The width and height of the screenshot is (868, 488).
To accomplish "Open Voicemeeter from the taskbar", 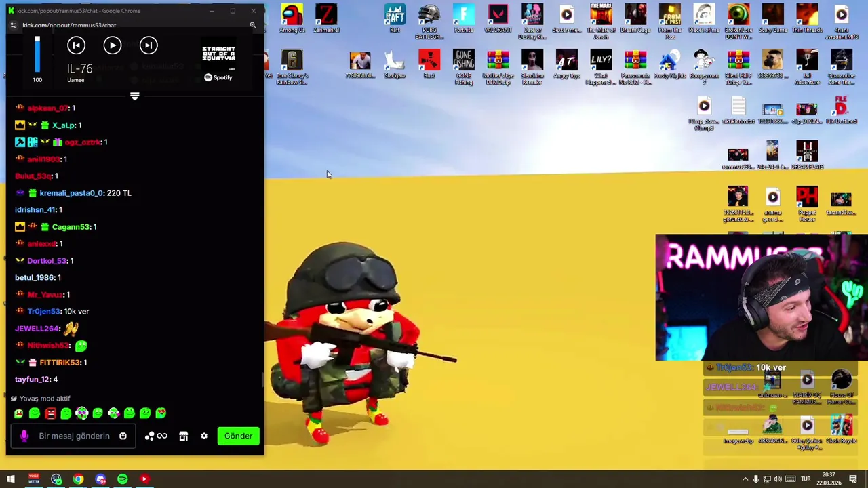I will pos(34,479).
